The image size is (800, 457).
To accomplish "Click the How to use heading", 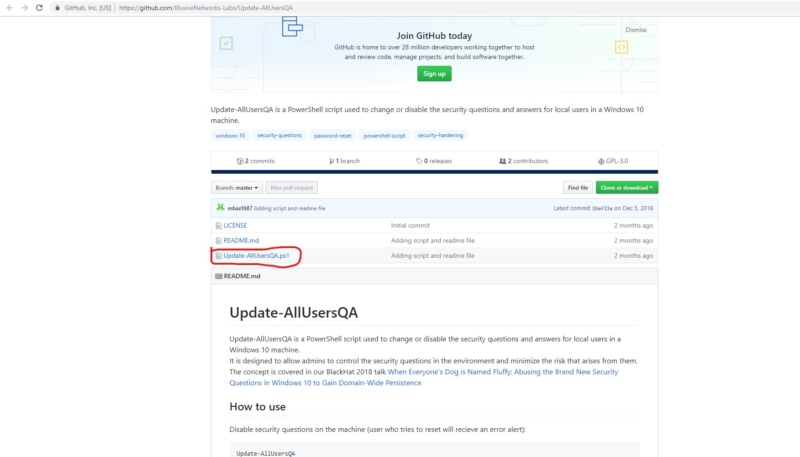I will coord(257,407).
